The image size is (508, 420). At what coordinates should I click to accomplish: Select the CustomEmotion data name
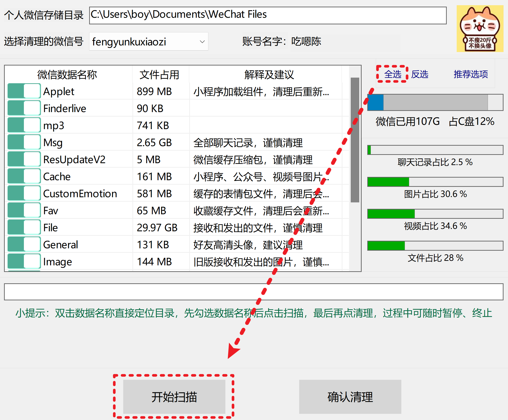coord(80,193)
